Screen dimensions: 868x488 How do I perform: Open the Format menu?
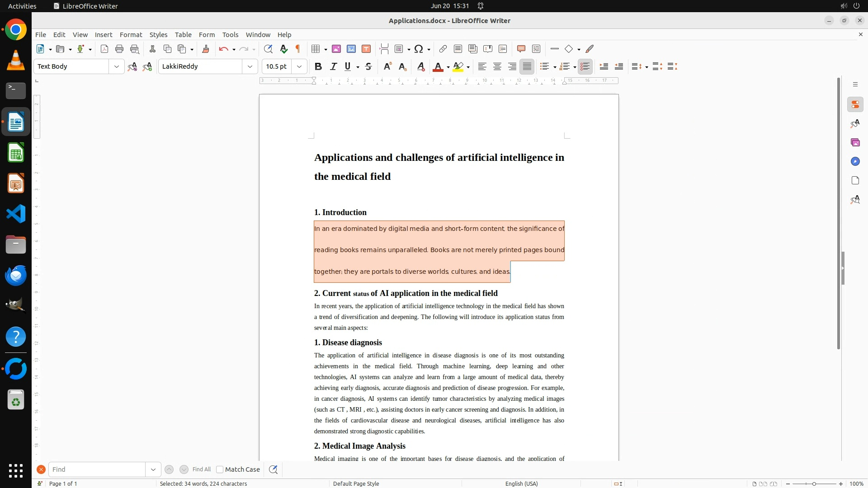[131, 34]
